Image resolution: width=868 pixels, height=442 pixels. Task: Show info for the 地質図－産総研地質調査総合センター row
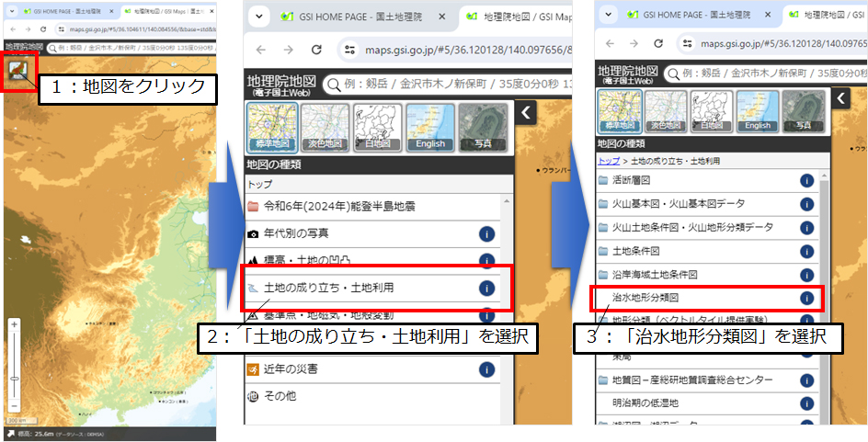(806, 380)
